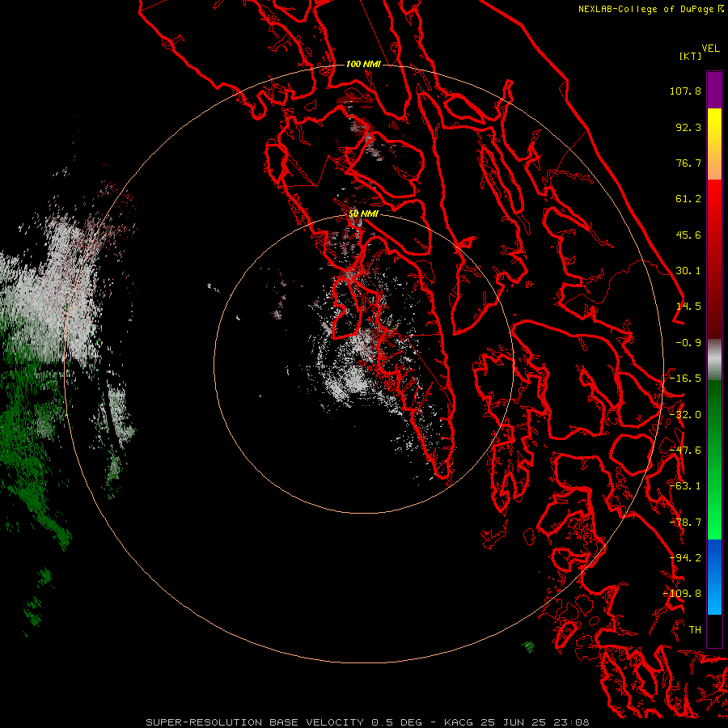Click the -0.9 scale value
The image size is (728, 728).
[688, 343]
